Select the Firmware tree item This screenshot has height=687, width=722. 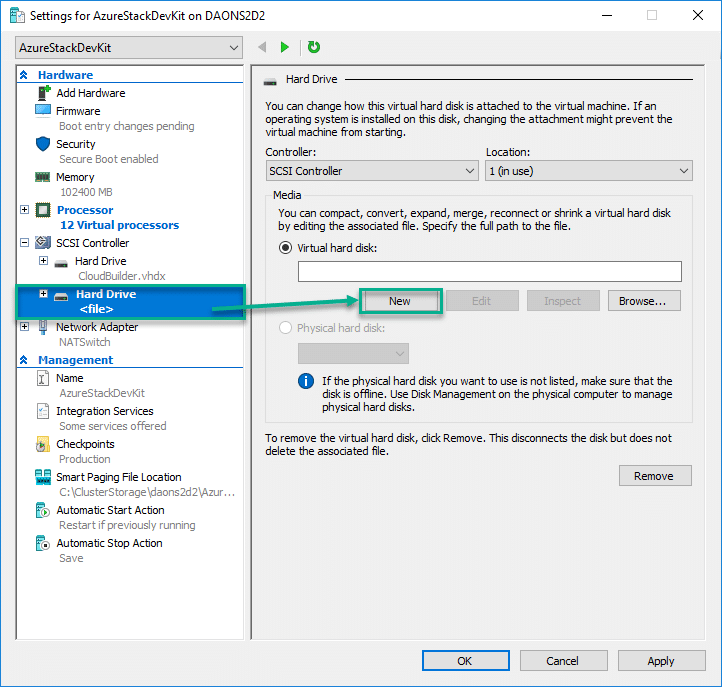(x=78, y=111)
